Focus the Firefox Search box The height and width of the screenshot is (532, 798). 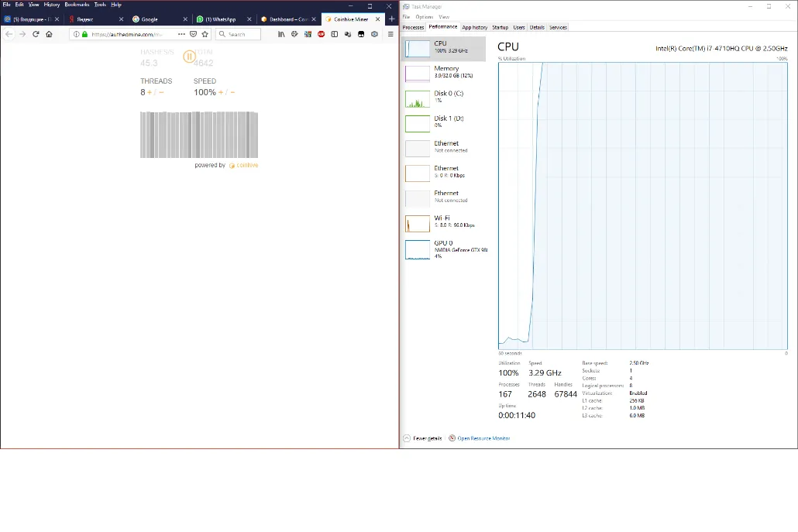point(238,34)
